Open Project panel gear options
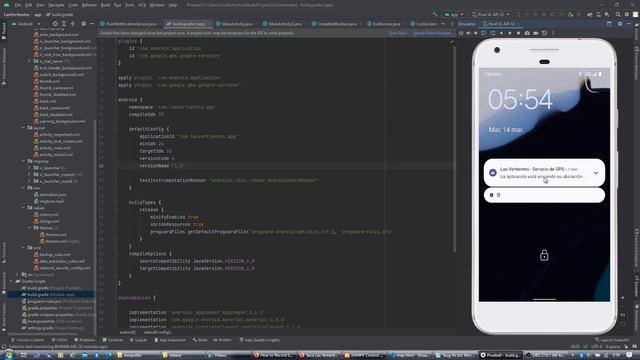 84,24
